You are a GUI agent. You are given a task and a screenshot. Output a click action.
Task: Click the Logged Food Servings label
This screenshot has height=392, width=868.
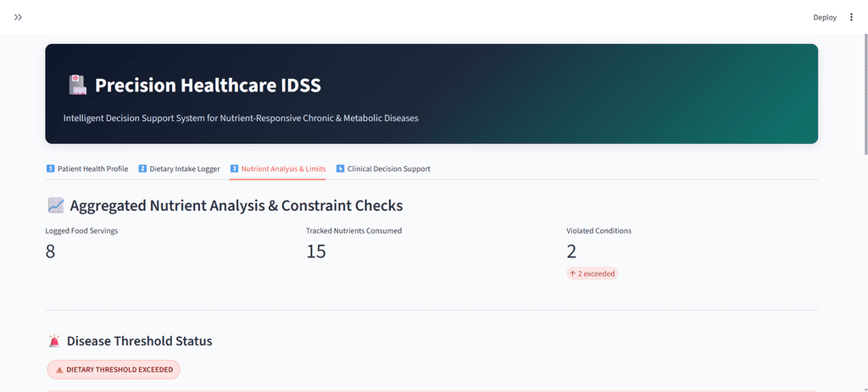[x=81, y=230]
